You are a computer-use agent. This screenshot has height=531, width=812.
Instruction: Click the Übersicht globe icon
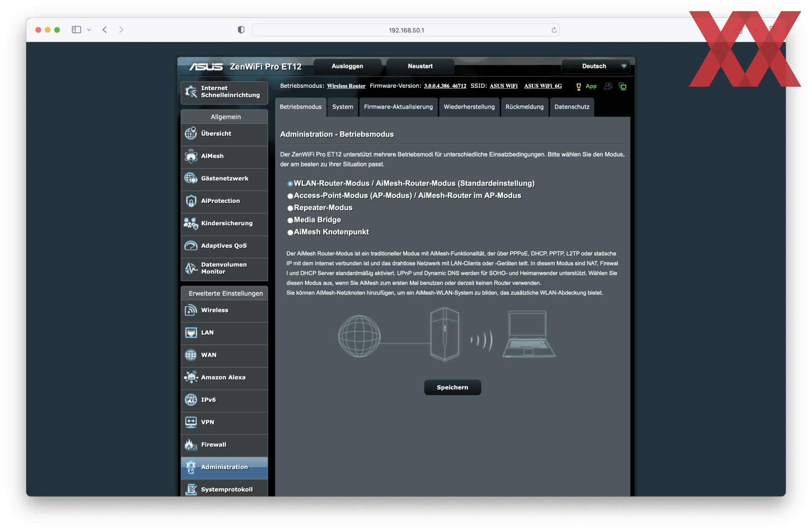(191, 134)
